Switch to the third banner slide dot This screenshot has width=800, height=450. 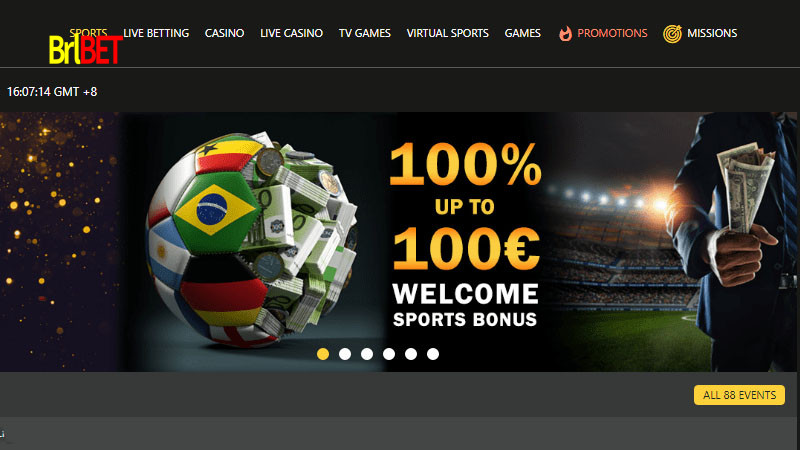(367, 354)
